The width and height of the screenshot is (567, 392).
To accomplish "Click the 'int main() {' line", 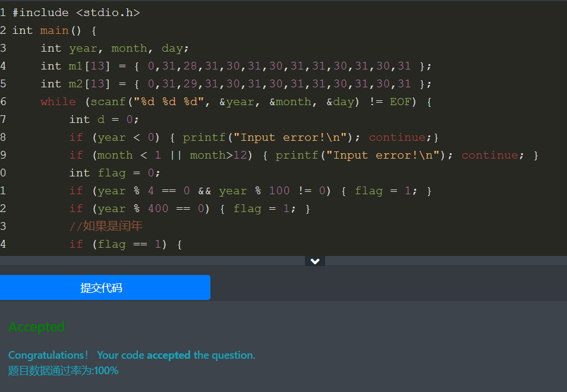I will (x=54, y=30).
